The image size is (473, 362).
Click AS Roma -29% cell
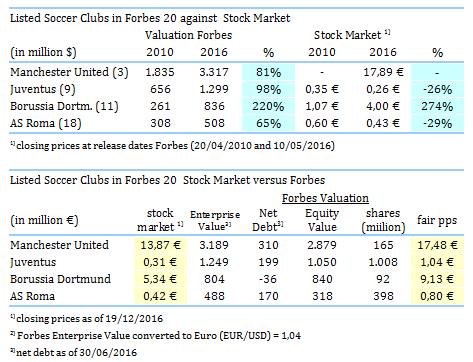click(437, 123)
